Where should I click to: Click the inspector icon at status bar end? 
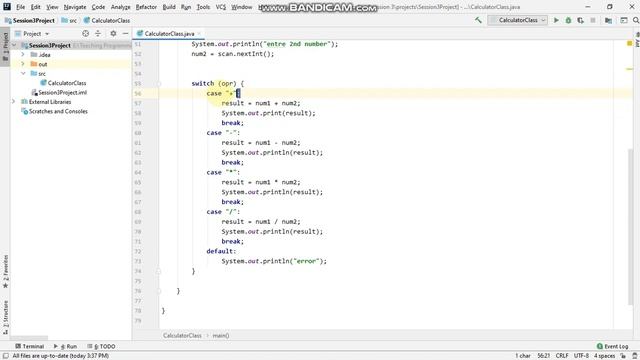(635, 356)
